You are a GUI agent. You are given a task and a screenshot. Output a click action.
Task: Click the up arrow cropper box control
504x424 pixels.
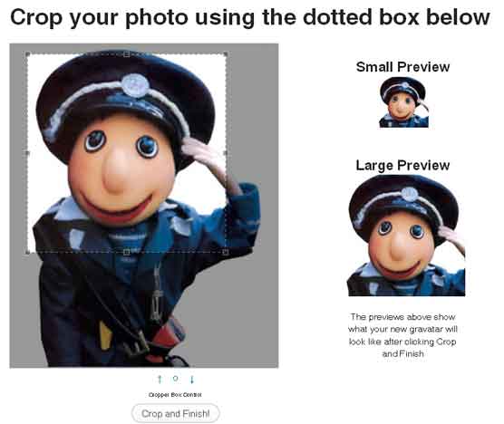pyautogui.click(x=160, y=380)
